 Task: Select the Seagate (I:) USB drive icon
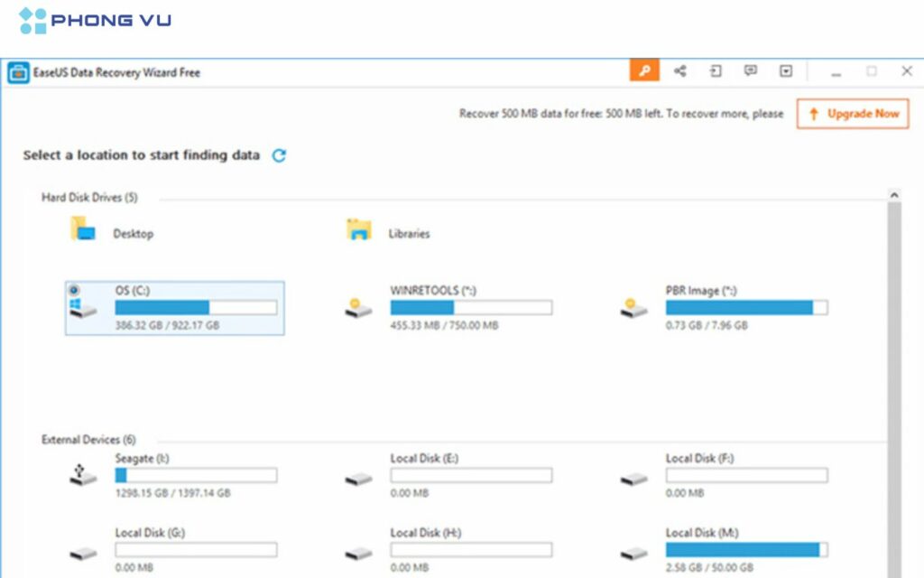pos(83,475)
